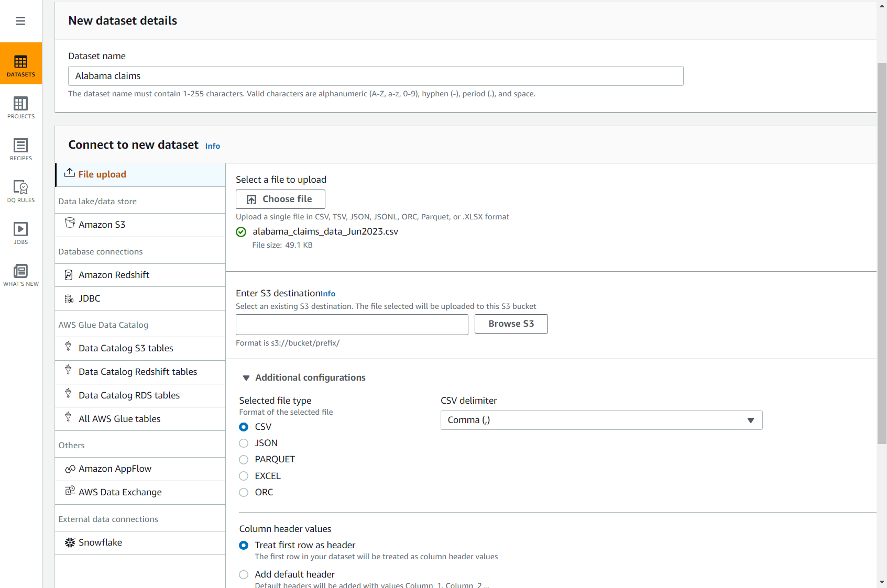Image resolution: width=887 pixels, height=588 pixels.
Task: Select the PARQUET file type
Action: [243, 460]
